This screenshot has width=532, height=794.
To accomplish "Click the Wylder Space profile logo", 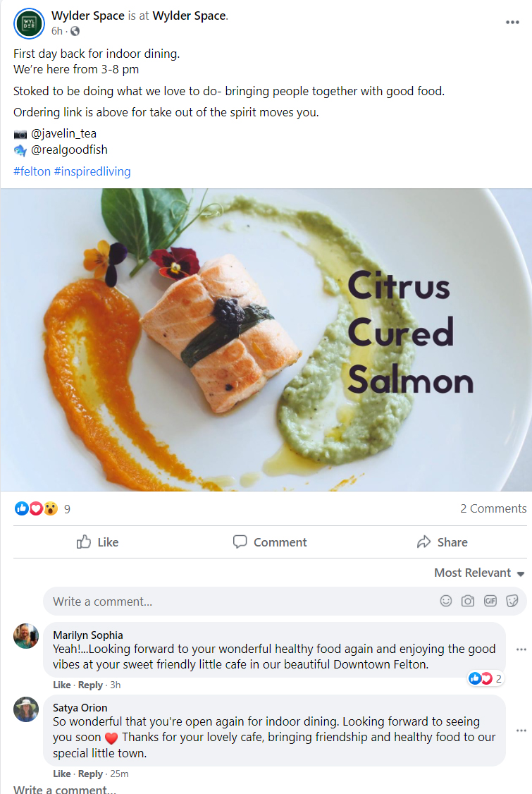I will (x=28, y=23).
